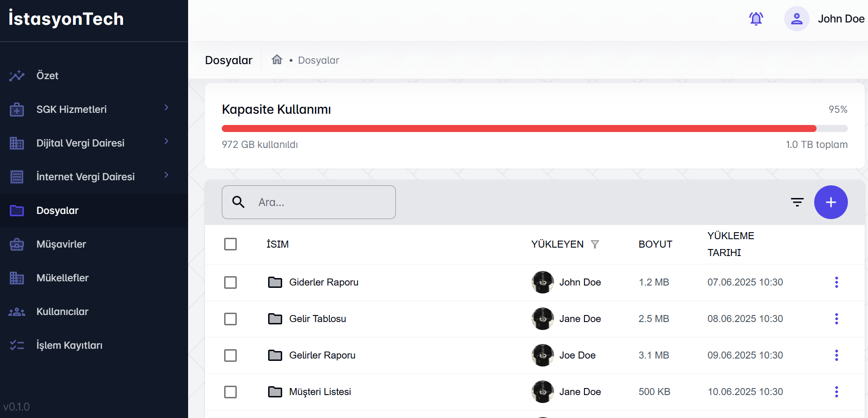Click the filter list icon beside add button

797,202
